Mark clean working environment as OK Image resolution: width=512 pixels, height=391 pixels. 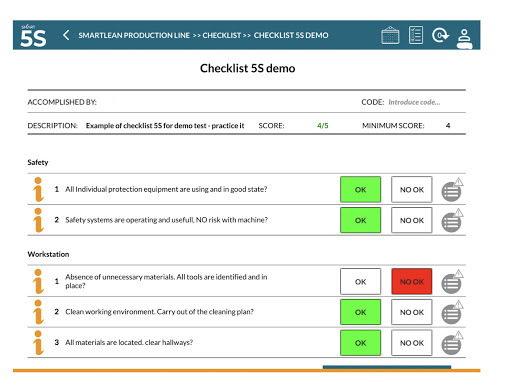(360, 312)
